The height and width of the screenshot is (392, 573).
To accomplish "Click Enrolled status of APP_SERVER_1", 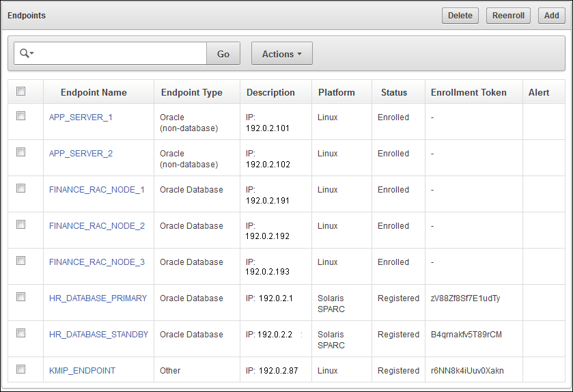I will coord(393,117).
